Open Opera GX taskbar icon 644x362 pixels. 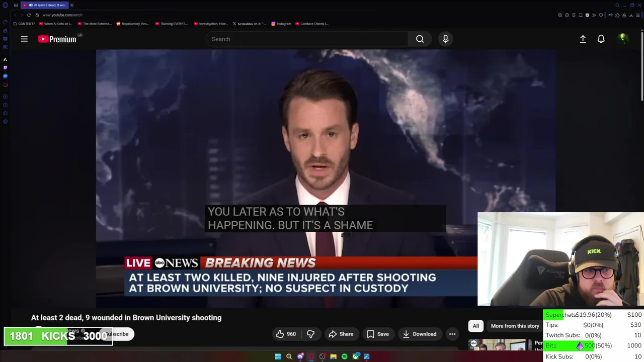311,356
